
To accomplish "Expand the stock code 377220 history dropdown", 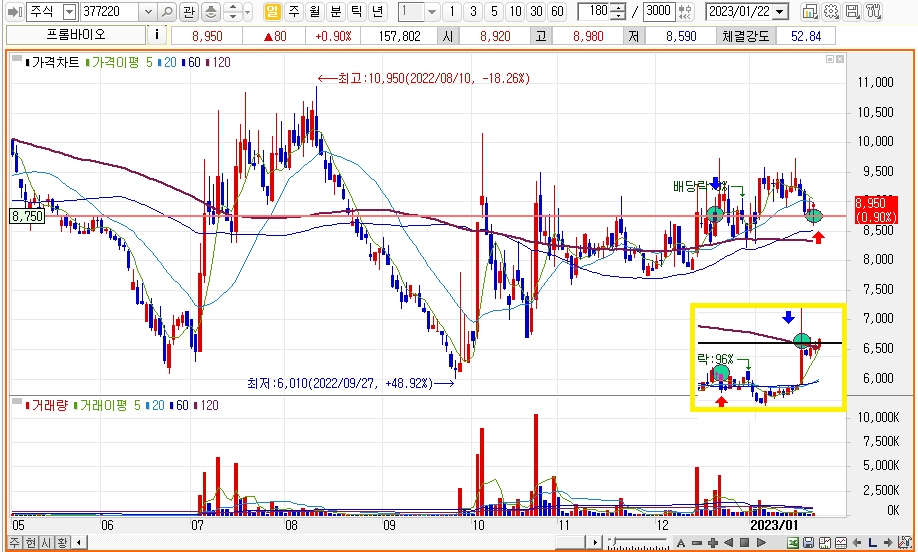I will point(148,11).
